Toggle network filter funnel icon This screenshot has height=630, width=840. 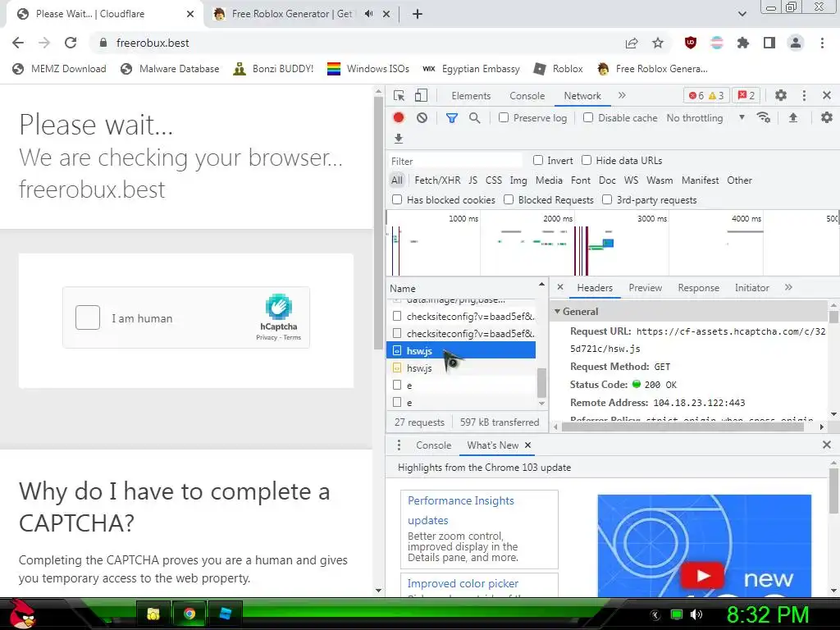(x=452, y=118)
